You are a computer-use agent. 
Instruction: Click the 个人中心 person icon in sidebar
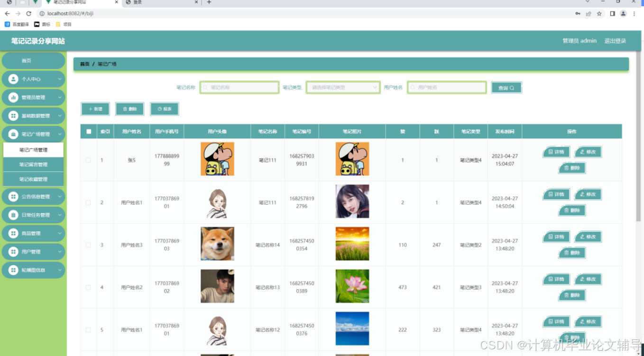13,79
